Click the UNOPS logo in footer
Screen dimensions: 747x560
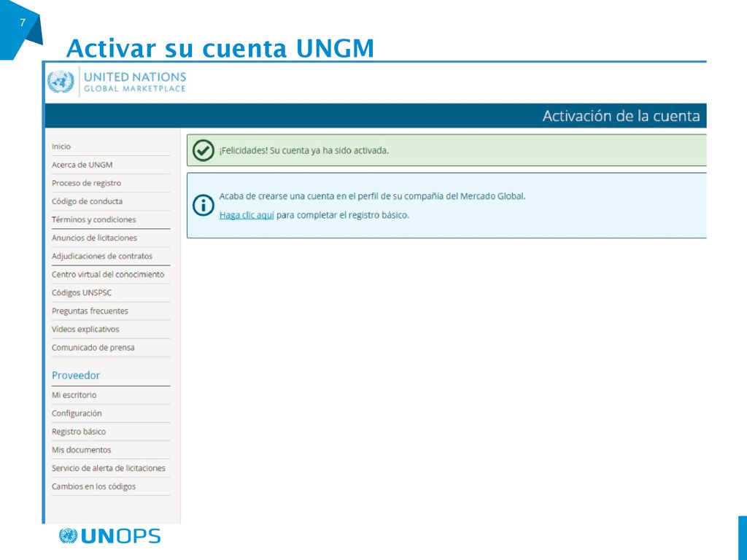[109, 536]
